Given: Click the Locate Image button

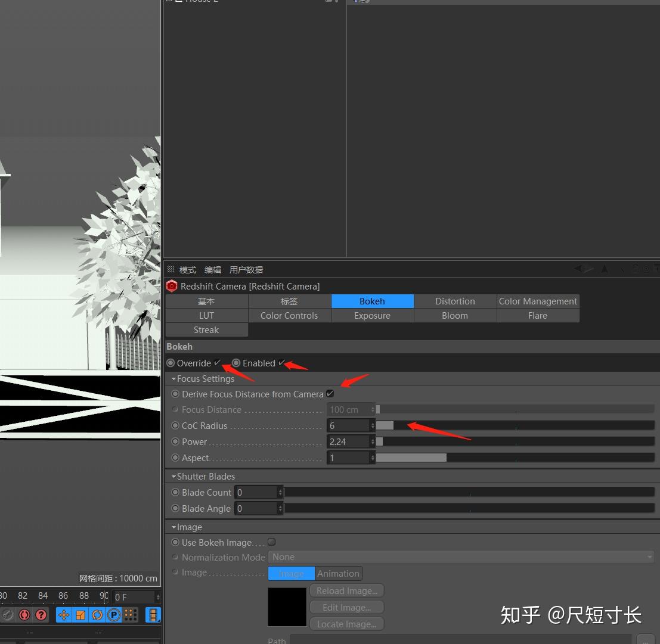Looking at the screenshot, I should (x=346, y=624).
